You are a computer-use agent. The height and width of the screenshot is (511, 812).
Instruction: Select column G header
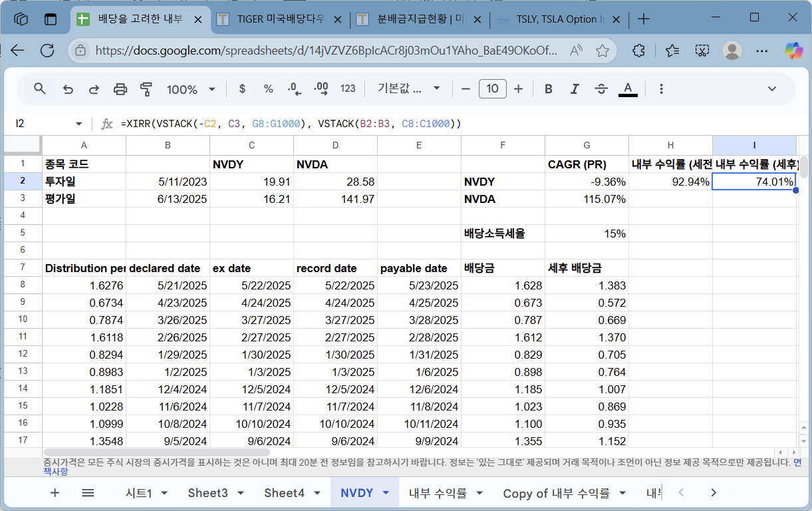(x=587, y=145)
